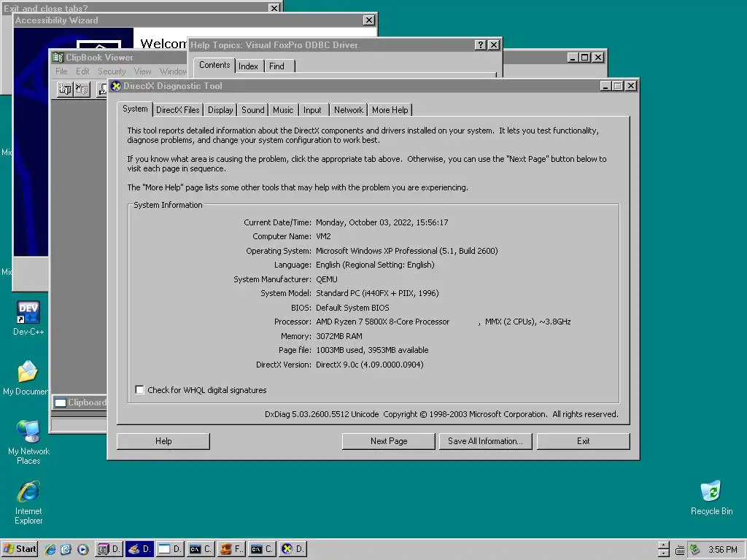Click the Operating System value Windows XP Professional
Image resolution: width=747 pixels, height=560 pixels.
[x=407, y=251]
